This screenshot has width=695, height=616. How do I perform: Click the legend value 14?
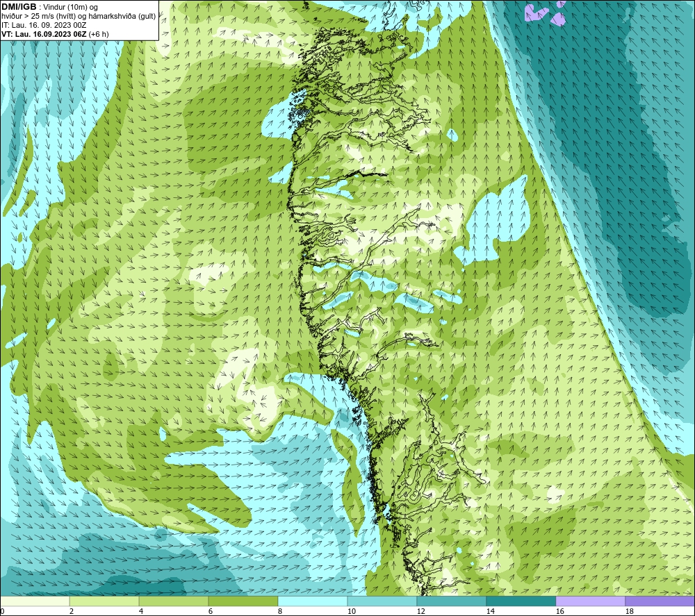(x=490, y=611)
